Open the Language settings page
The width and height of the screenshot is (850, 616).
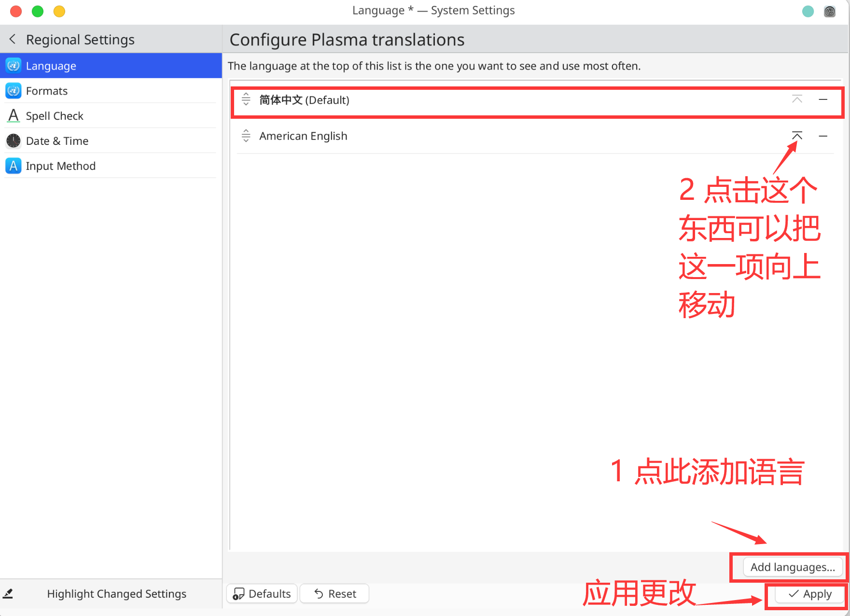(x=111, y=66)
